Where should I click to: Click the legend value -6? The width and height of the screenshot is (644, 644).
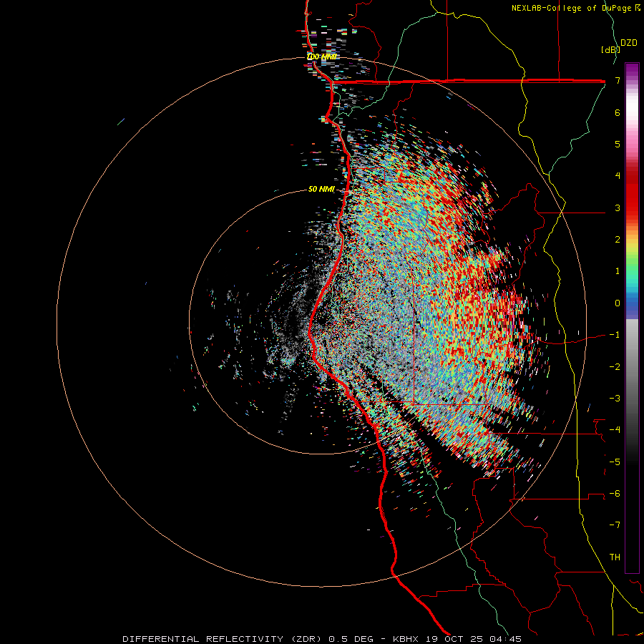pyautogui.click(x=615, y=493)
